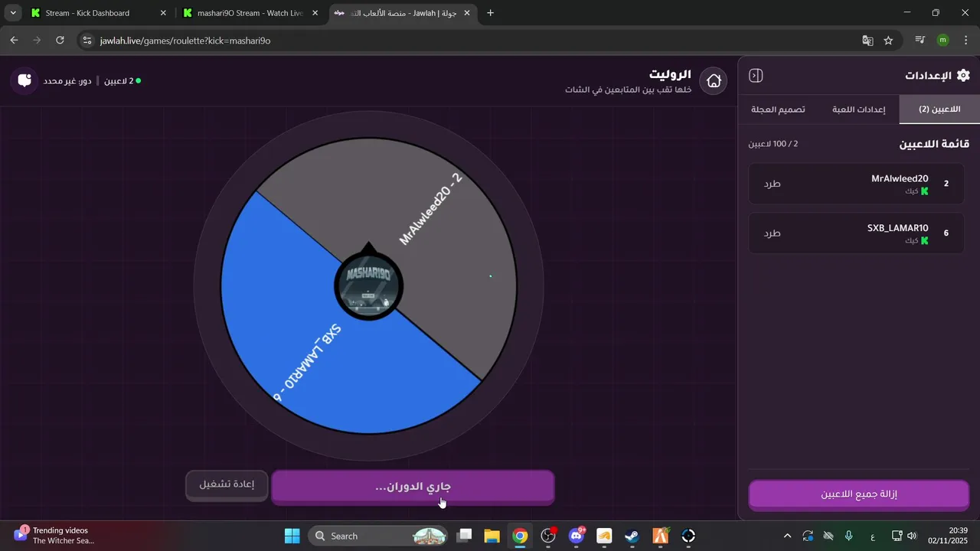Click the 2 لاعبين online indicator
The height and width of the screenshot is (551, 980).
[122, 80]
